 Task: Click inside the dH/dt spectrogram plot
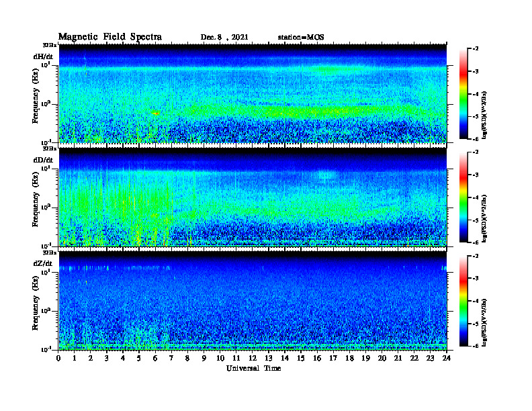(x=253, y=93)
